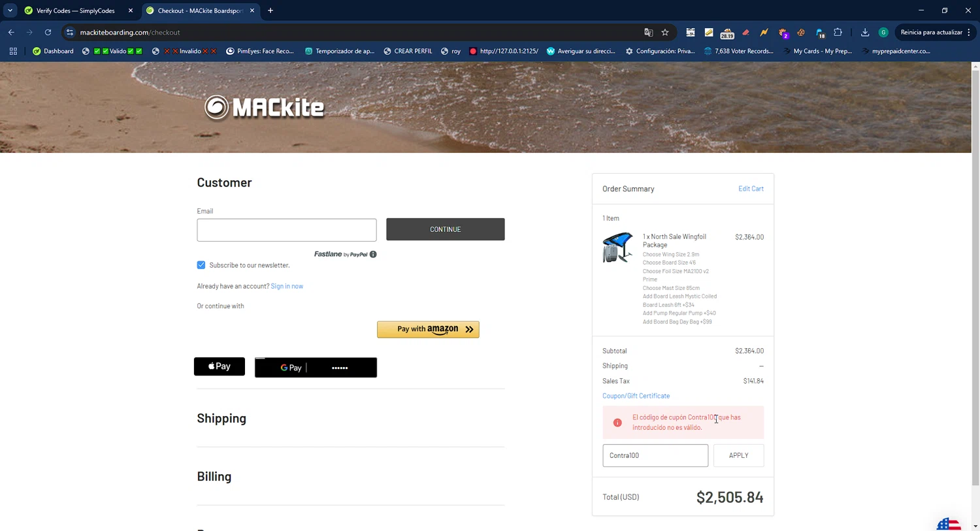The image size is (980, 531).
Task: Open cookie extension with badge 2
Action: tap(783, 33)
